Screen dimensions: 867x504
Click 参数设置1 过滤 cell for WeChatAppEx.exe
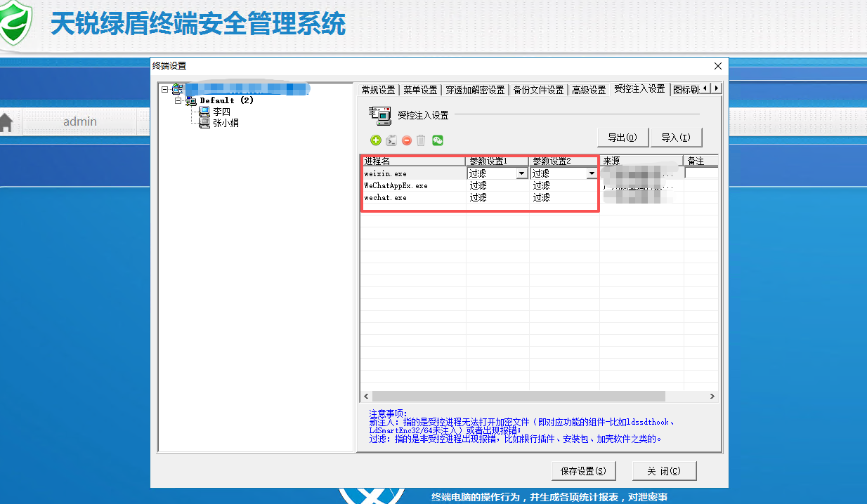click(497, 185)
